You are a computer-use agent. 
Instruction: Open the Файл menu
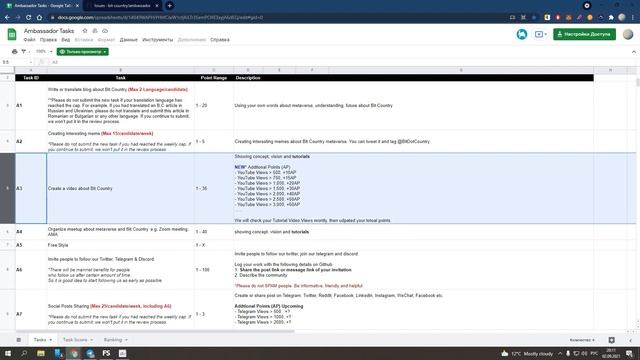[x=29, y=40]
